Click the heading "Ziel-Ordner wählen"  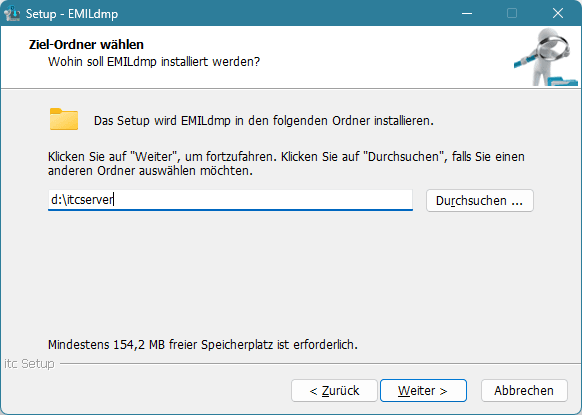click(x=86, y=45)
